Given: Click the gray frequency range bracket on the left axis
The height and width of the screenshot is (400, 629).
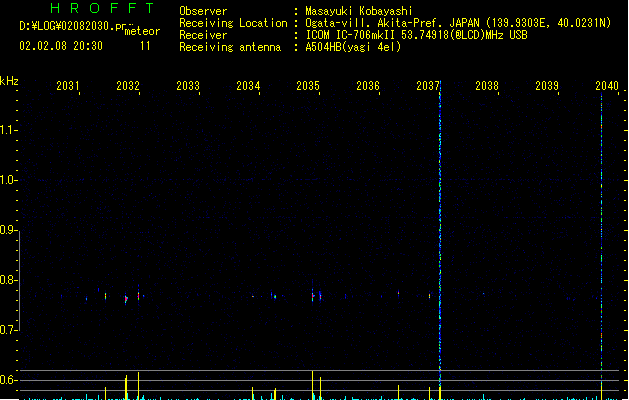Looking at the screenshot, I should (19, 281).
